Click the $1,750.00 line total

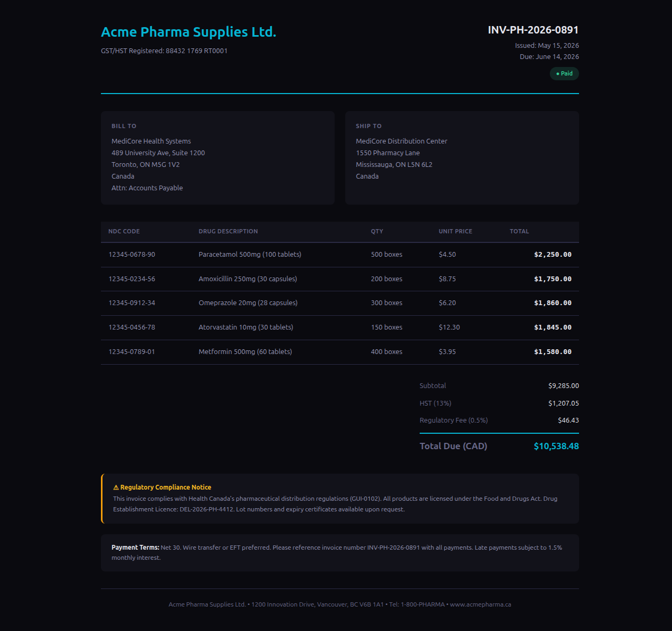(x=553, y=279)
